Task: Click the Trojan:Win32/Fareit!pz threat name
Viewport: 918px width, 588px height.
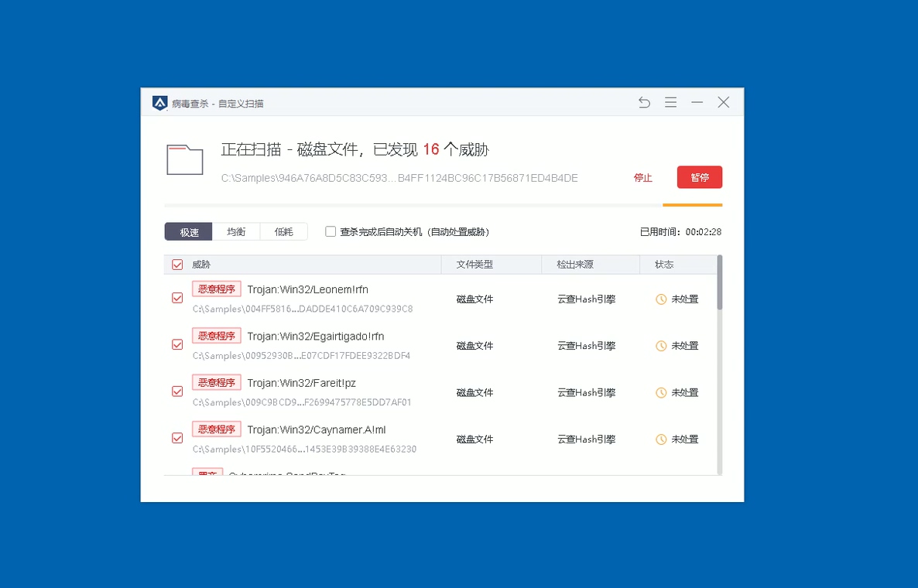Action: click(302, 383)
